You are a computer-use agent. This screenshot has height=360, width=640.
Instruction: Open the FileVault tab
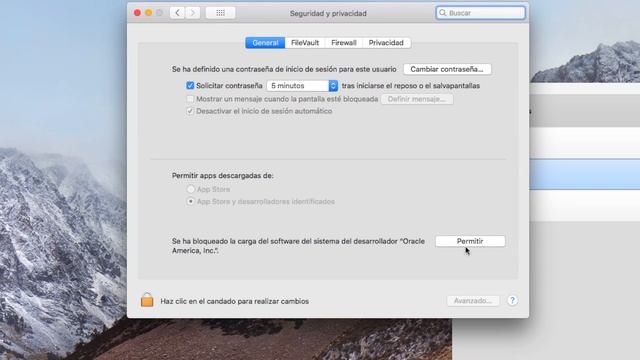click(x=305, y=43)
